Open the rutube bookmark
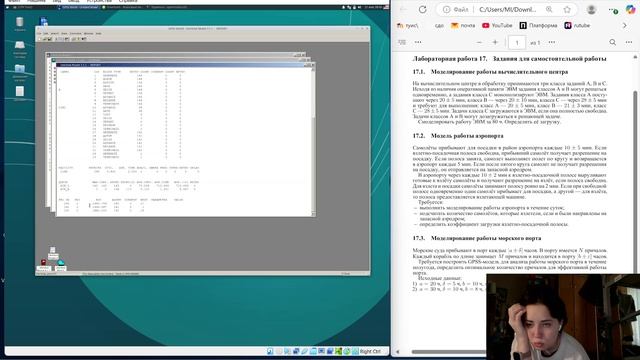The height and width of the screenshot is (360, 640). click(x=577, y=25)
